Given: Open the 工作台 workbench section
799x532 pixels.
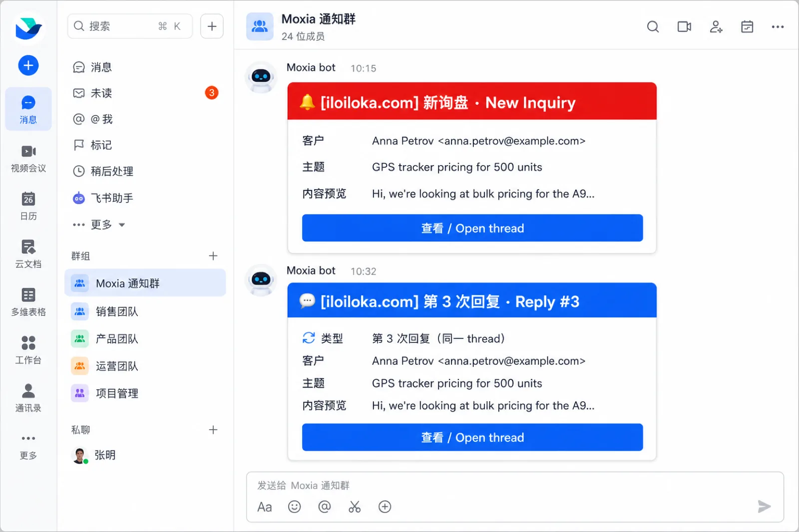Looking at the screenshot, I should point(28,350).
